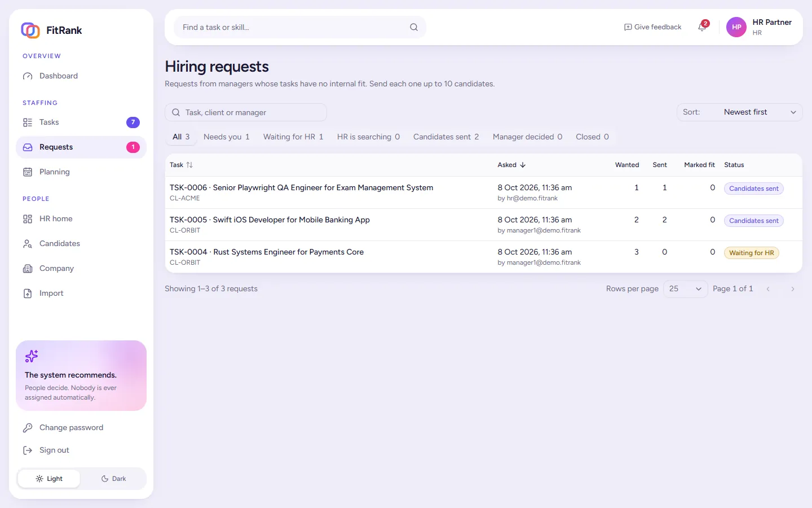Switch to Light theme

point(49,479)
